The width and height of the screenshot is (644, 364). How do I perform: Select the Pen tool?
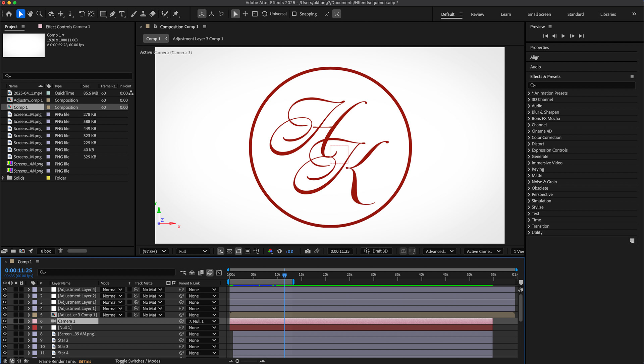[113, 14]
